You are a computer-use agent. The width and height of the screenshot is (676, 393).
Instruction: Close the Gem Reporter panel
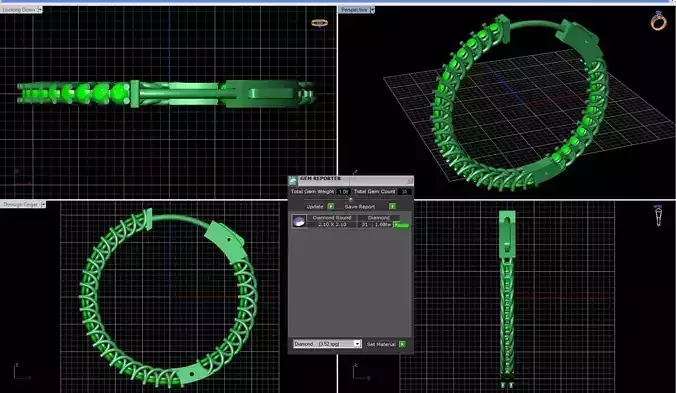tap(410, 180)
